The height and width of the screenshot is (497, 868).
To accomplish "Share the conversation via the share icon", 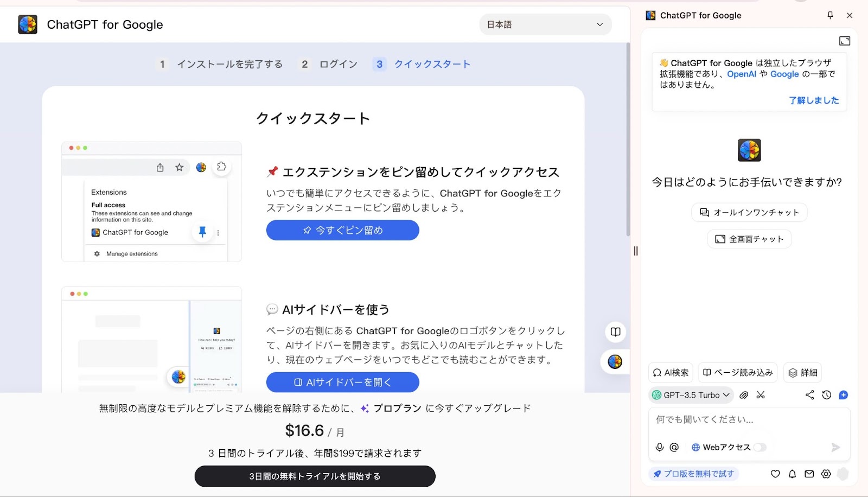I will tap(809, 395).
